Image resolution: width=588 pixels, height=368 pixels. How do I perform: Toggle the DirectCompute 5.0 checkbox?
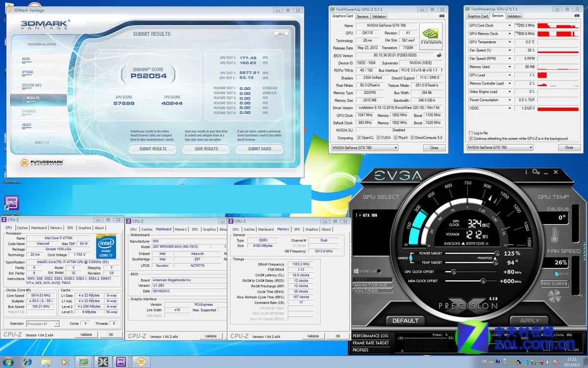tap(412, 138)
